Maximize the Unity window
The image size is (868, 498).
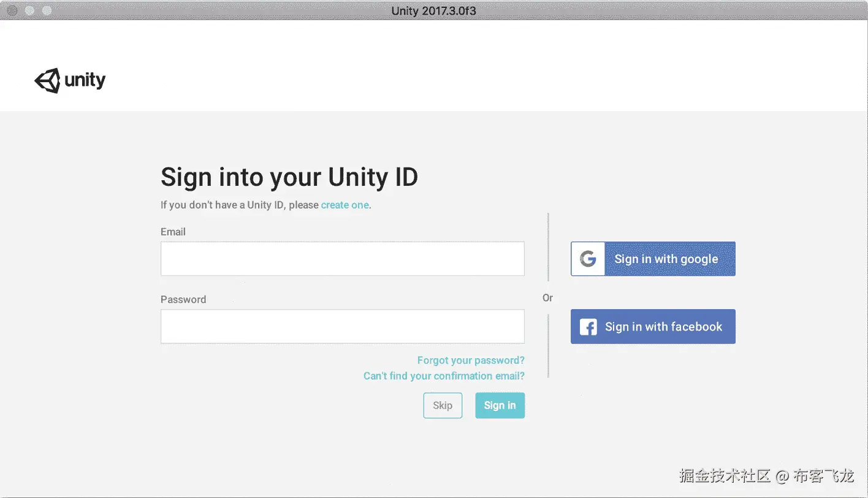click(47, 10)
